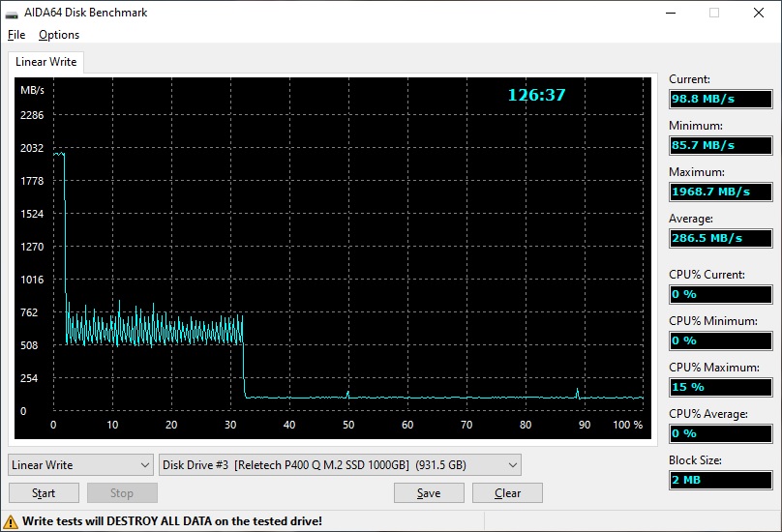Viewport: 782px width, 532px height.
Task: Click the Current speed value 98.8 MB/s
Action: [x=721, y=99]
